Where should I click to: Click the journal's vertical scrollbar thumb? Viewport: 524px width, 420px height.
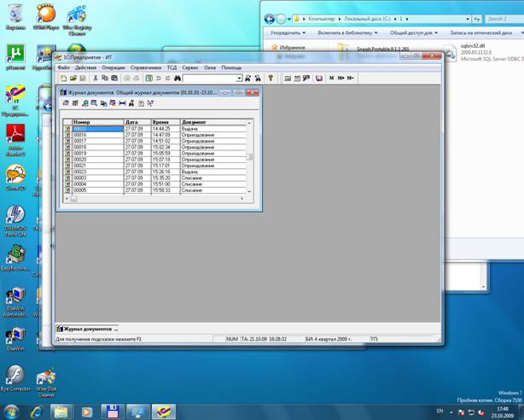249,157
